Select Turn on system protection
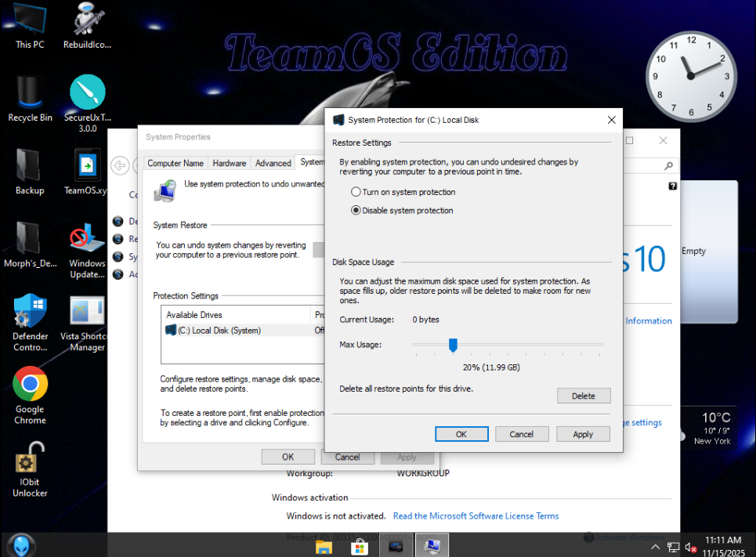 coord(356,192)
